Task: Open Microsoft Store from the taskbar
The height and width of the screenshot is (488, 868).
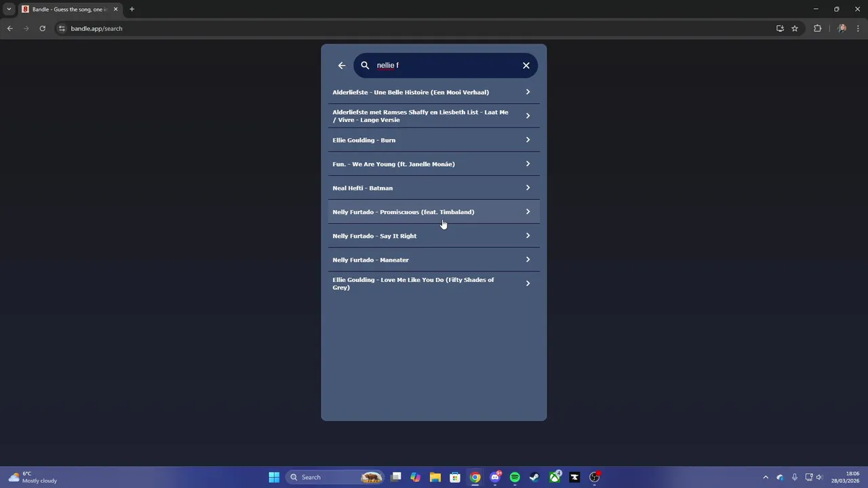Action: point(455,477)
